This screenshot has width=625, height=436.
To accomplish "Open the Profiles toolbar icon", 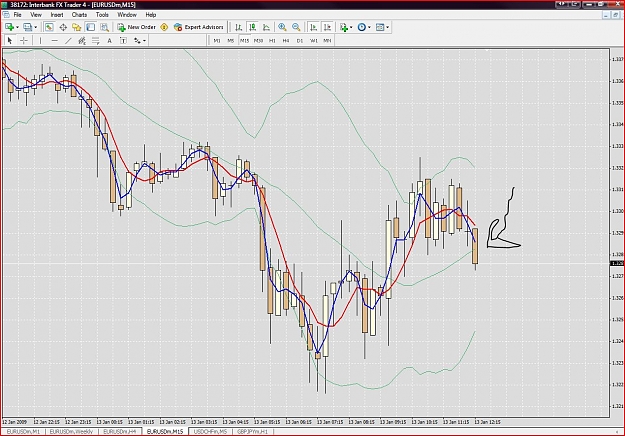I will [x=28, y=27].
